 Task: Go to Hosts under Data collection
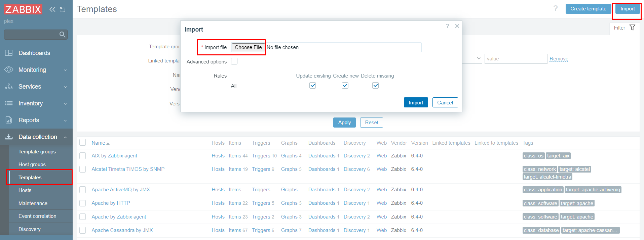[25, 190]
